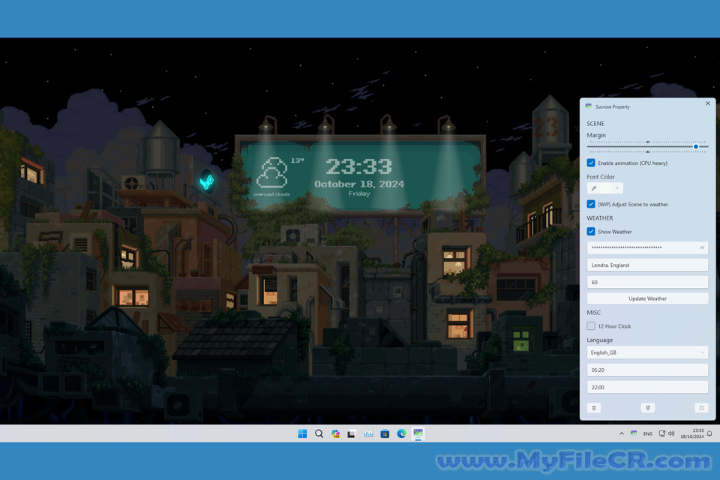Enable the 12 Hour Clock checkbox

(591, 326)
